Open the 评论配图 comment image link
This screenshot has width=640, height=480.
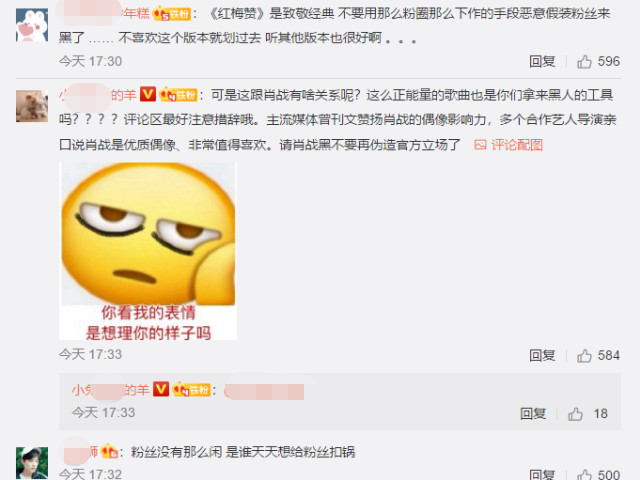[509, 145]
